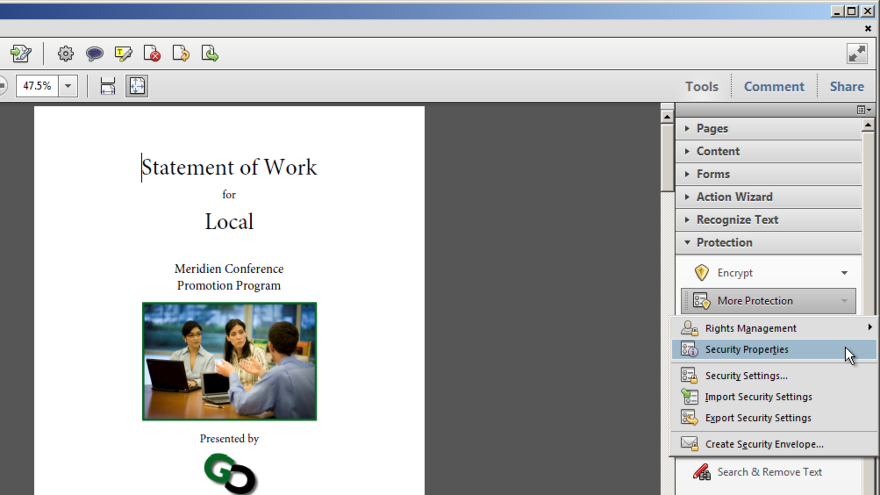The width and height of the screenshot is (880, 495).
Task: Open the Tools pane
Action: coord(702,86)
